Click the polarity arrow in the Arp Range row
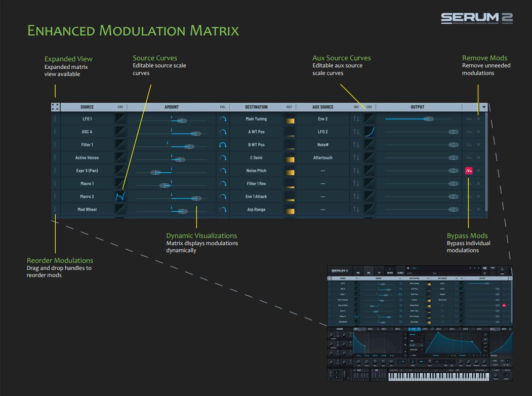The height and width of the screenshot is (396, 532). [x=223, y=209]
